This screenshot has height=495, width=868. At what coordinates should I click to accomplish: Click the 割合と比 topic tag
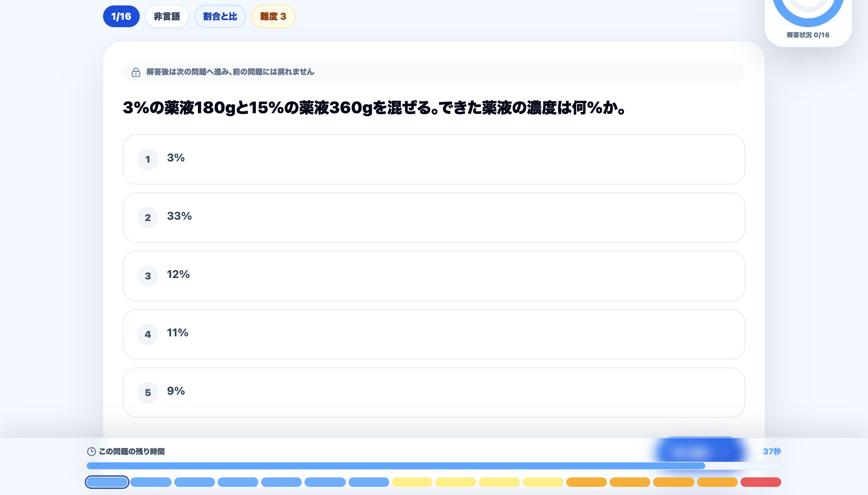click(220, 16)
